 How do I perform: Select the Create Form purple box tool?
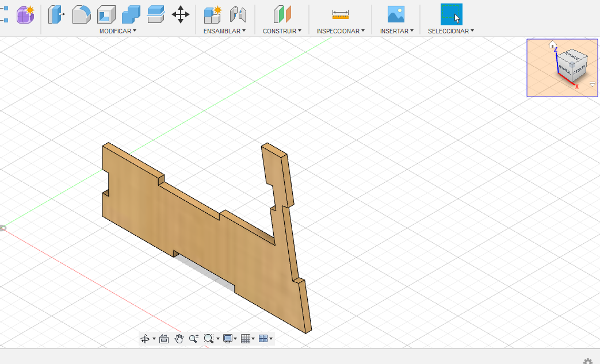pos(25,14)
